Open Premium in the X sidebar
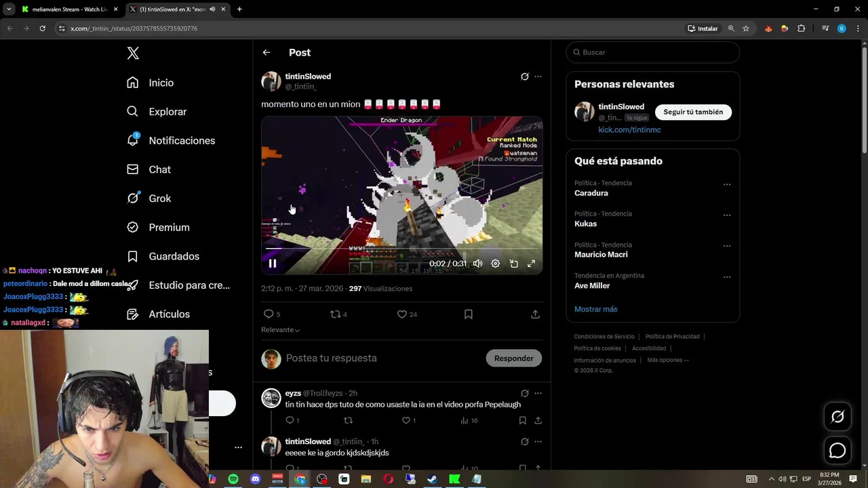 (x=158, y=228)
